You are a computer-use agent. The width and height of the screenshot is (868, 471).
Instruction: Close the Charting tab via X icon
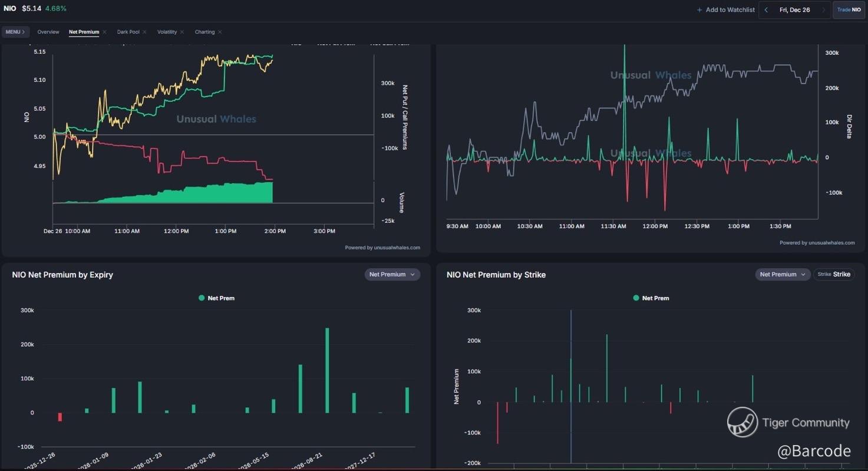(220, 32)
